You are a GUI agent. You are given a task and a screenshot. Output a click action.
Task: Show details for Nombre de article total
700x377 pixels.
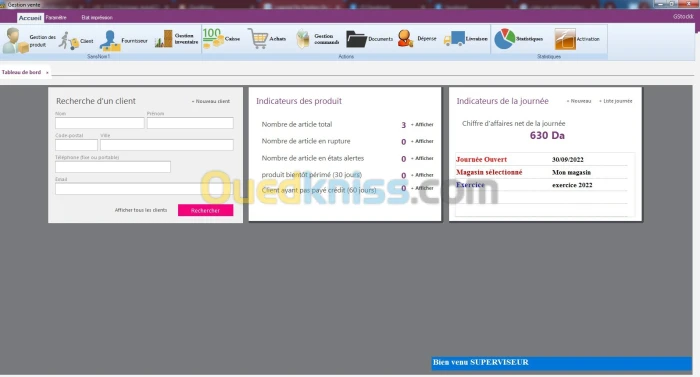point(422,125)
